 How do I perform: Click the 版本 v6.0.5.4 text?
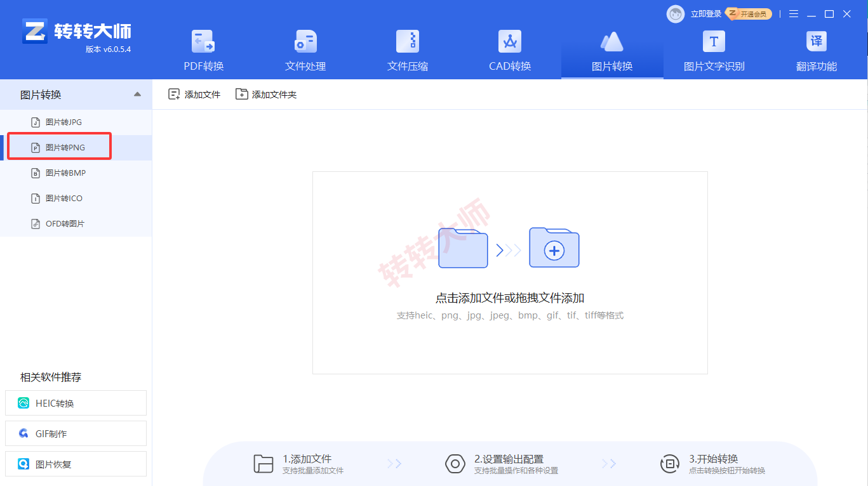click(108, 49)
